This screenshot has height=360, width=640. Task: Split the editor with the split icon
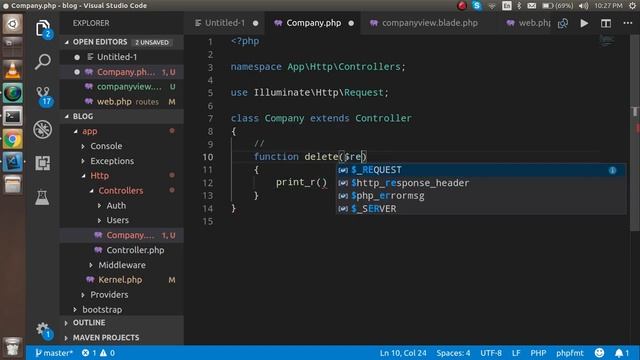pos(606,23)
